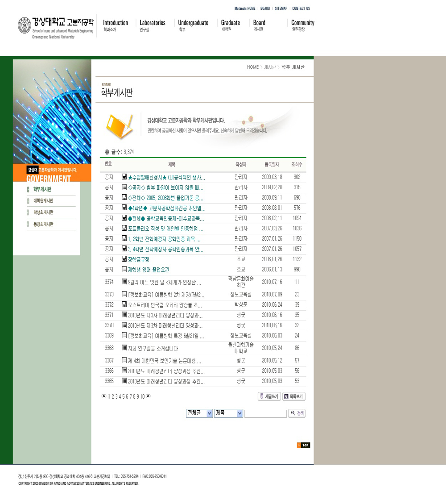Viewport: 446px width, 504px height.
Task: Click the 새글쓰기 new post button
Action: click(269, 396)
